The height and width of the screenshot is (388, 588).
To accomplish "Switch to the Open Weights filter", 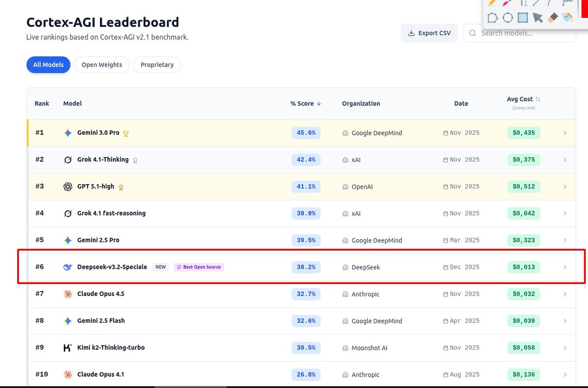I will pos(102,65).
